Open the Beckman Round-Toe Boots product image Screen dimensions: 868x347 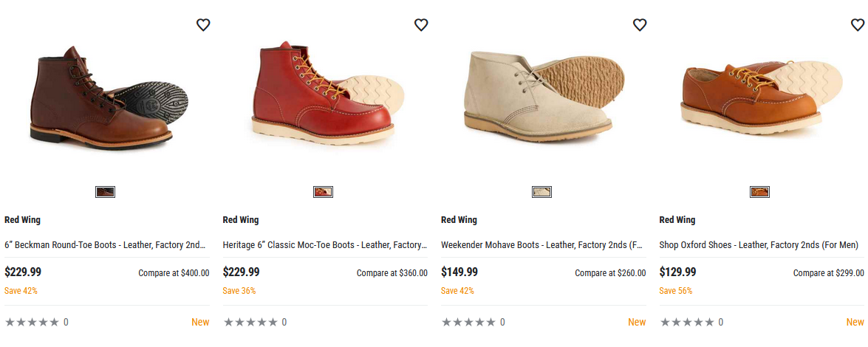click(107, 96)
